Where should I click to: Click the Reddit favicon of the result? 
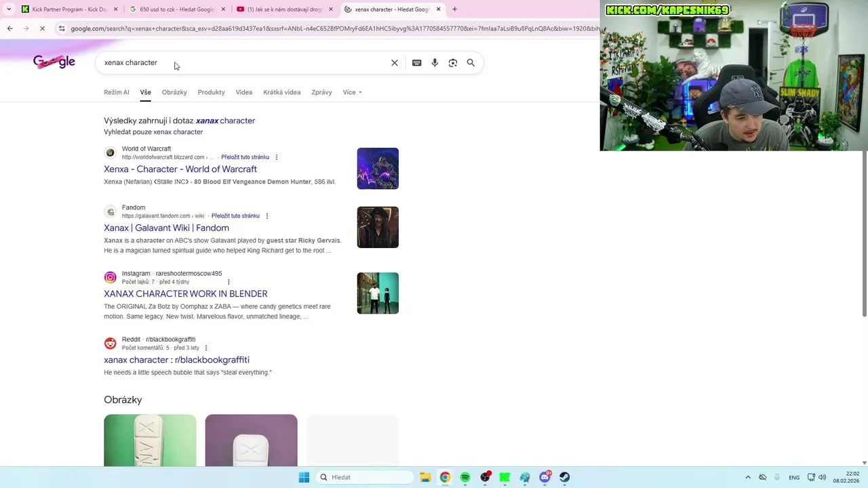[110, 343]
